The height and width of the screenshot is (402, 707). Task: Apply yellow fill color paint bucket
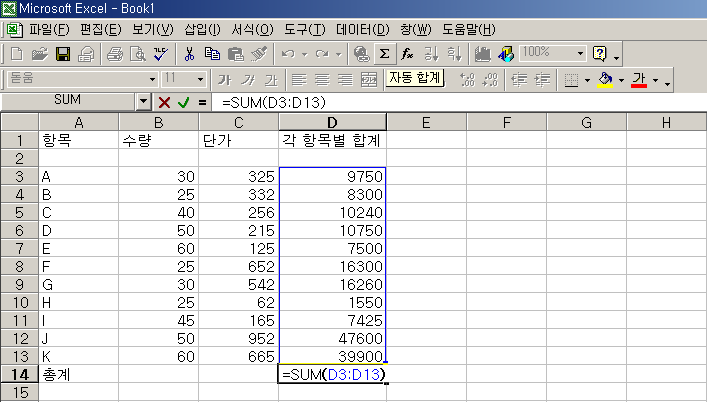(x=605, y=80)
